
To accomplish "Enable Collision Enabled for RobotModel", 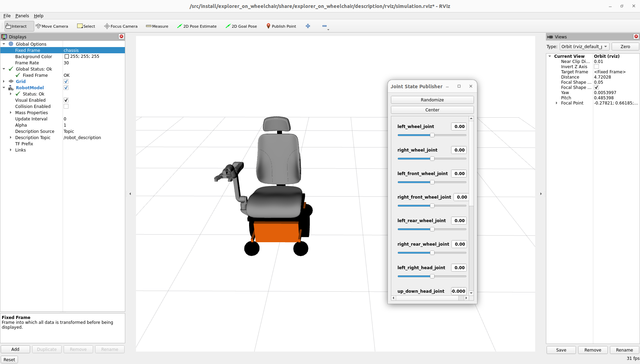I will click(x=66, y=106).
